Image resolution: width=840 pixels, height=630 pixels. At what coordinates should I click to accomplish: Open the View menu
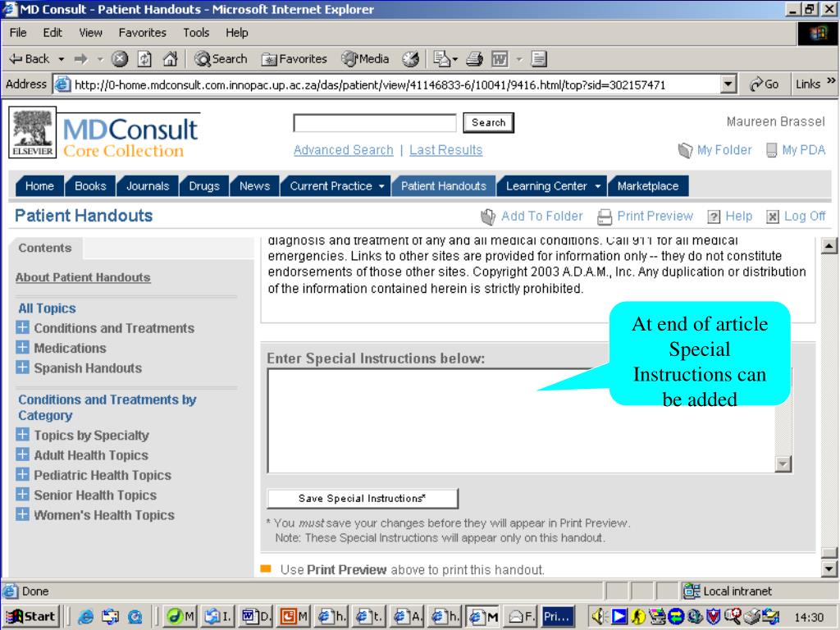tap(90, 33)
